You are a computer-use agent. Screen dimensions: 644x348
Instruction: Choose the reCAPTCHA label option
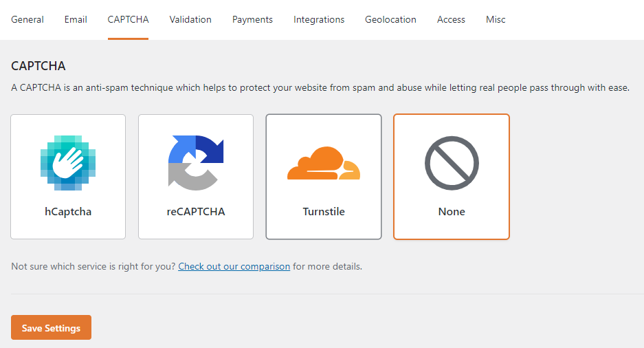click(196, 212)
